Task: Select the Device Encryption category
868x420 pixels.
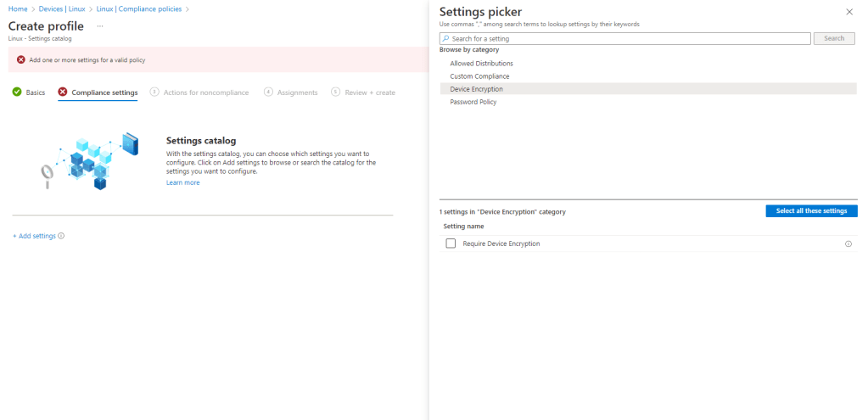Action: pos(476,89)
